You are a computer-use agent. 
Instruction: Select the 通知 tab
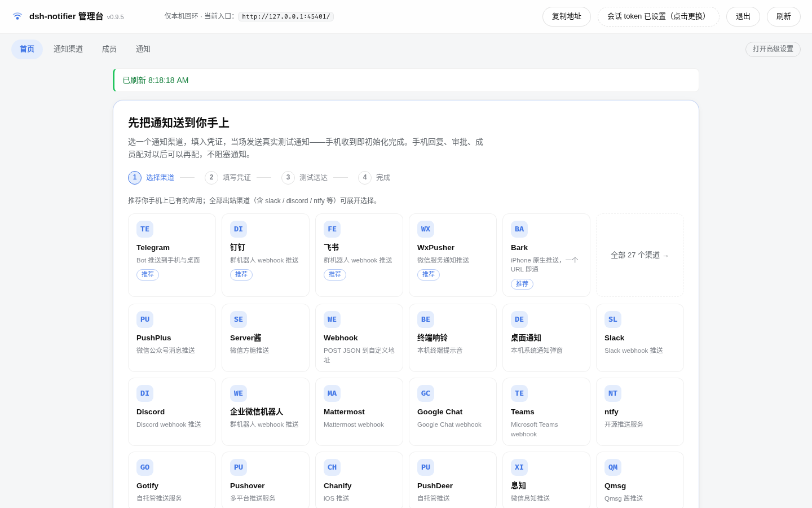click(x=143, y=49)
